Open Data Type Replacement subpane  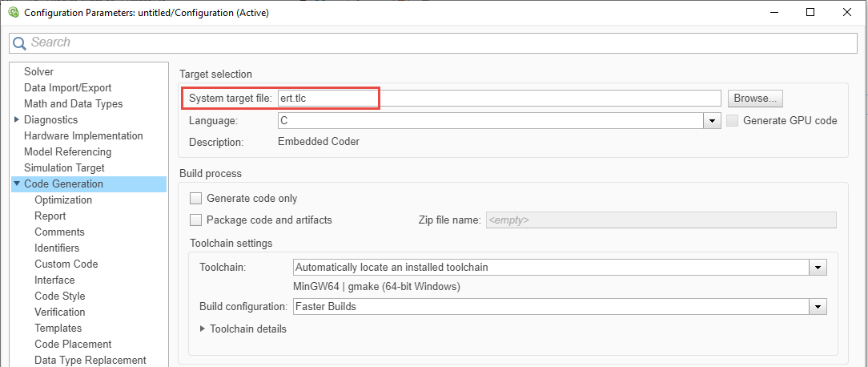click(x=90, y=361)
